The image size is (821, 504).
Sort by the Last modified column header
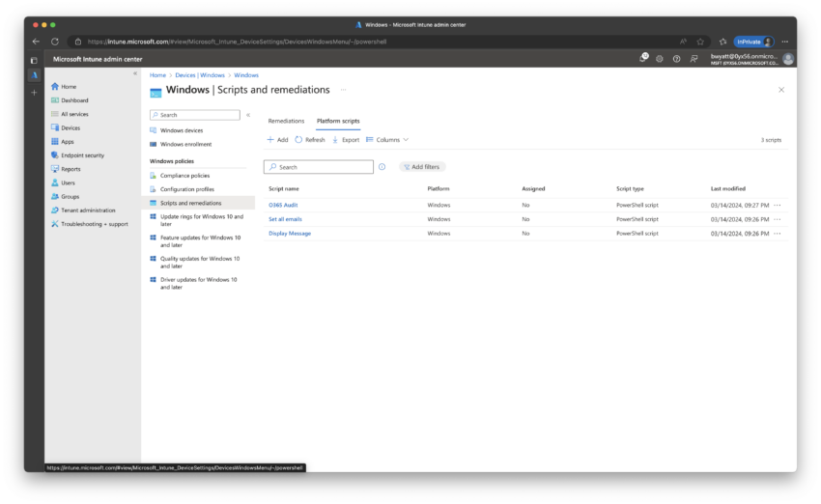click(728, 188)
